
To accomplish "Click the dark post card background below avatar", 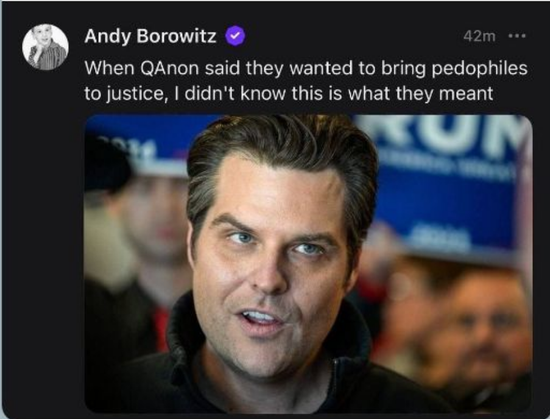I will point(44,245).
